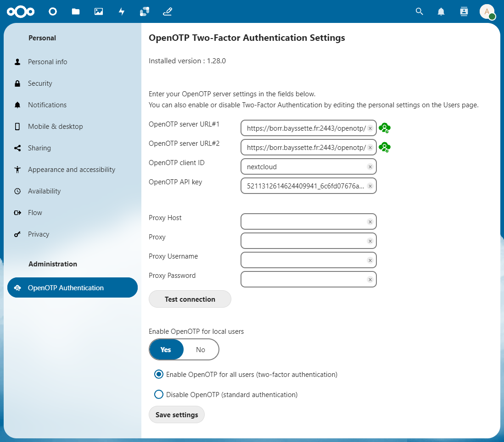The image size is (504, 442).
Task: Focus the Proxy Host input
Action: [x=308, y=221]
